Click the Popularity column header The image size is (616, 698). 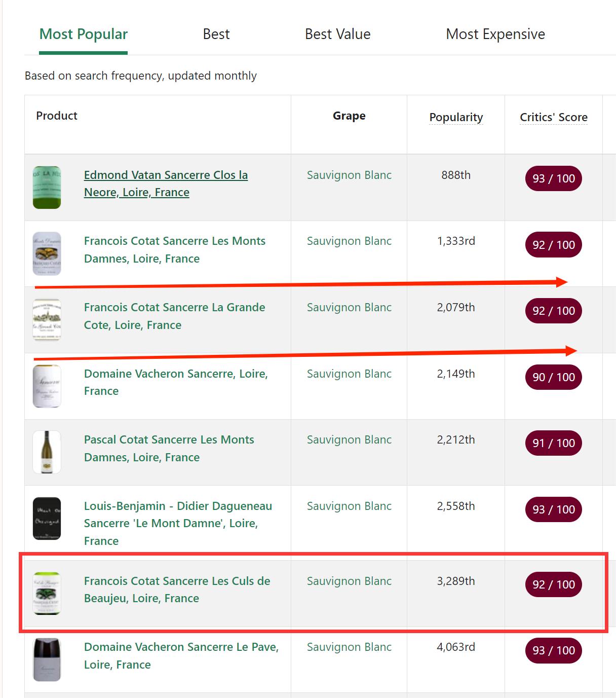pos(456,117)
